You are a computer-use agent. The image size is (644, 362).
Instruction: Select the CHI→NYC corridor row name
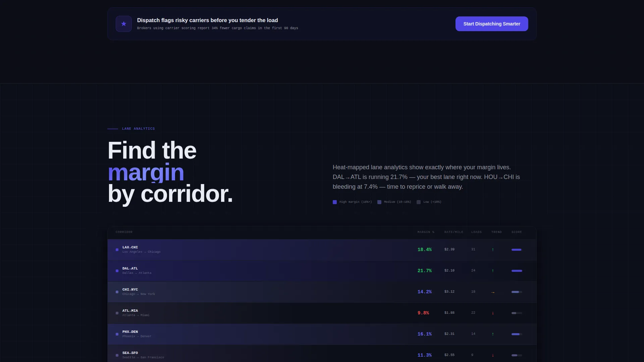pos(130,290)
